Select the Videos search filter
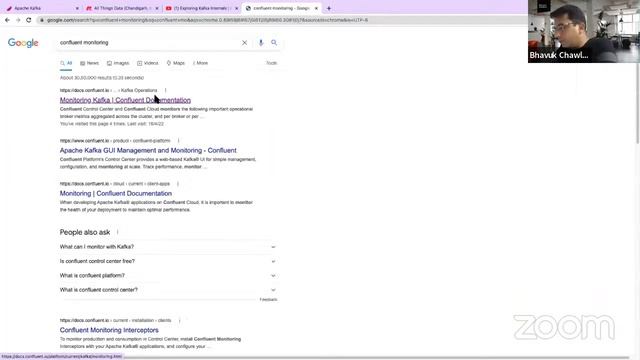 148,63
